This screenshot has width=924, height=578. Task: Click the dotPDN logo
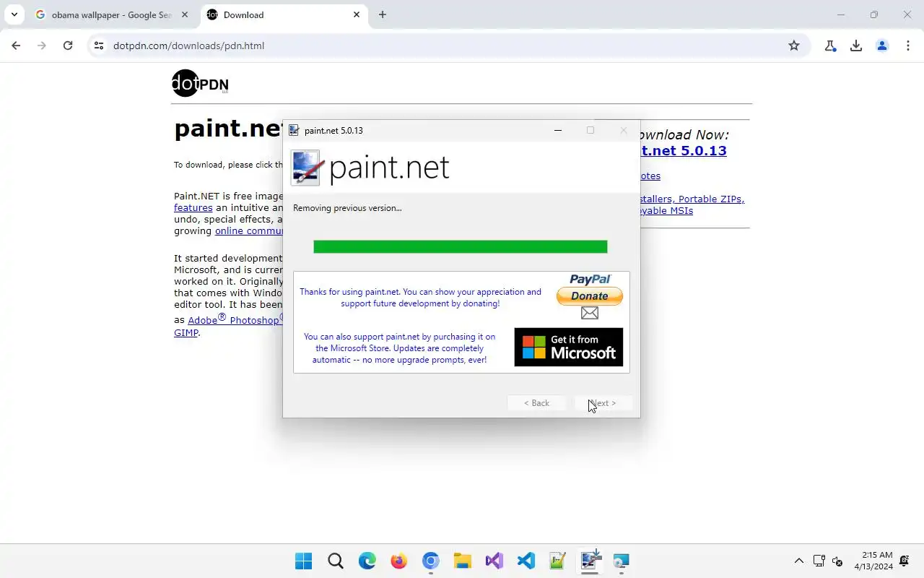200,84
